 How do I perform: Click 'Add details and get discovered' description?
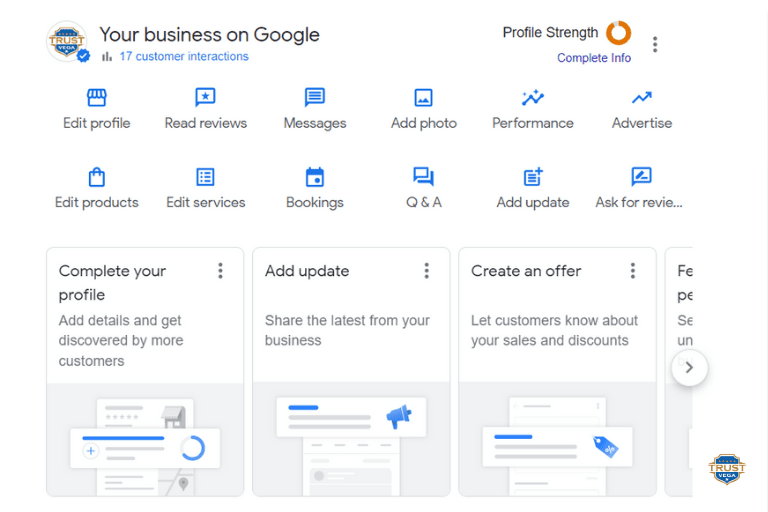(x=121, y=341)
